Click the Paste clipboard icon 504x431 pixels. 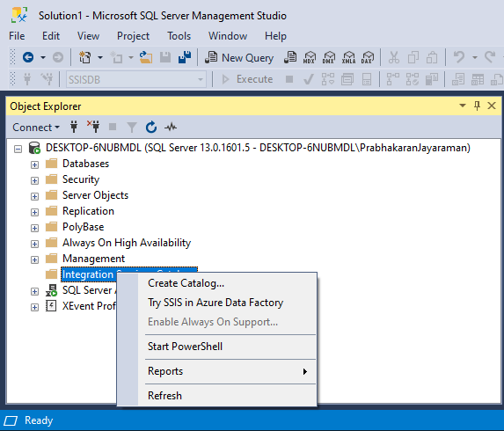432,57
